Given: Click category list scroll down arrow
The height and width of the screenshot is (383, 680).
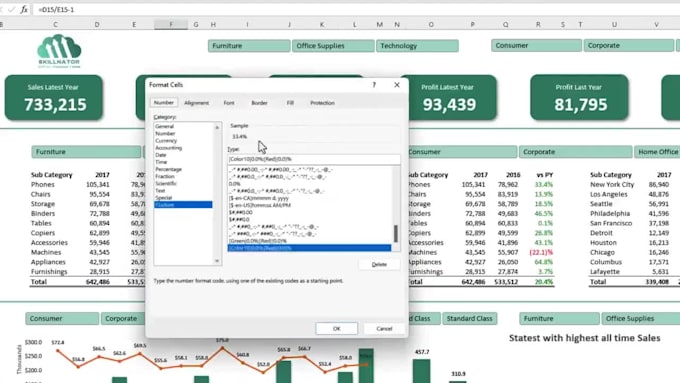Looking at the screenshot, I should [217, 261].
